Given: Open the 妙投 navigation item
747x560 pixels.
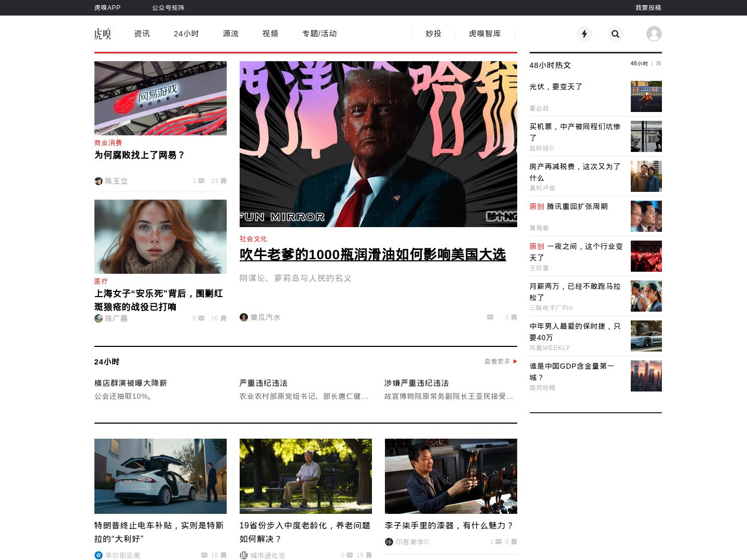Looking at the screenshot, I should [x=434, y=34].
